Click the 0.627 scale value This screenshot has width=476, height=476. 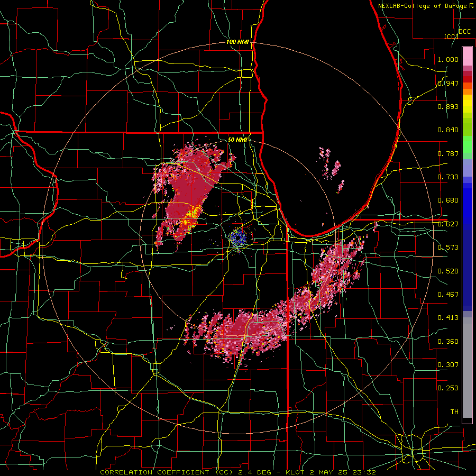pos(448,224)
